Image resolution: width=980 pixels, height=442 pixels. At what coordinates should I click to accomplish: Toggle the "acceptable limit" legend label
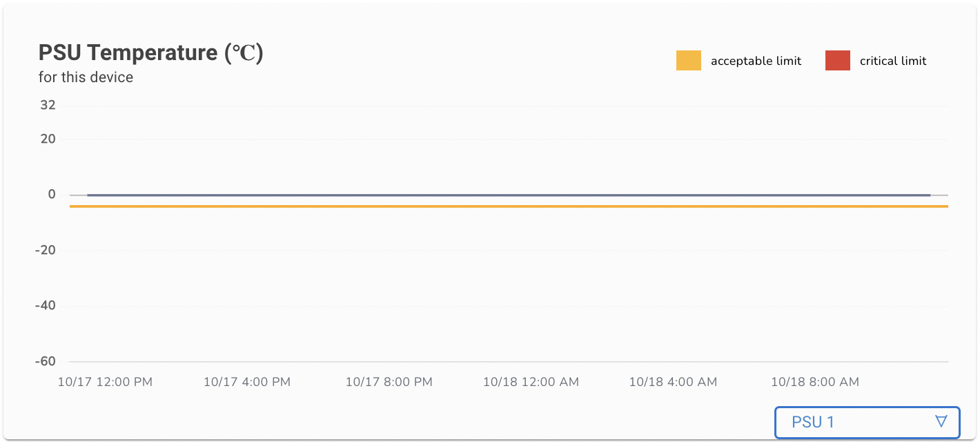pyautogui.click(x=756, y=61)
